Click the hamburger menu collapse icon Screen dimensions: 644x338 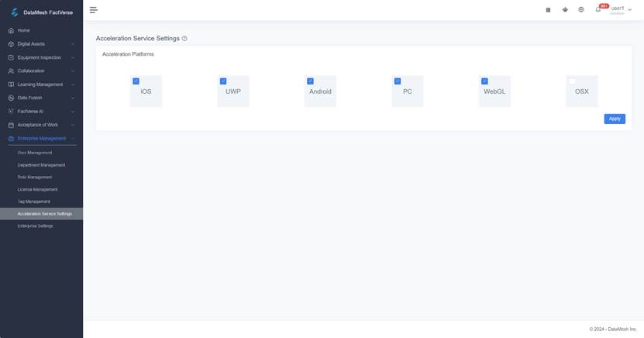point(94,10)
